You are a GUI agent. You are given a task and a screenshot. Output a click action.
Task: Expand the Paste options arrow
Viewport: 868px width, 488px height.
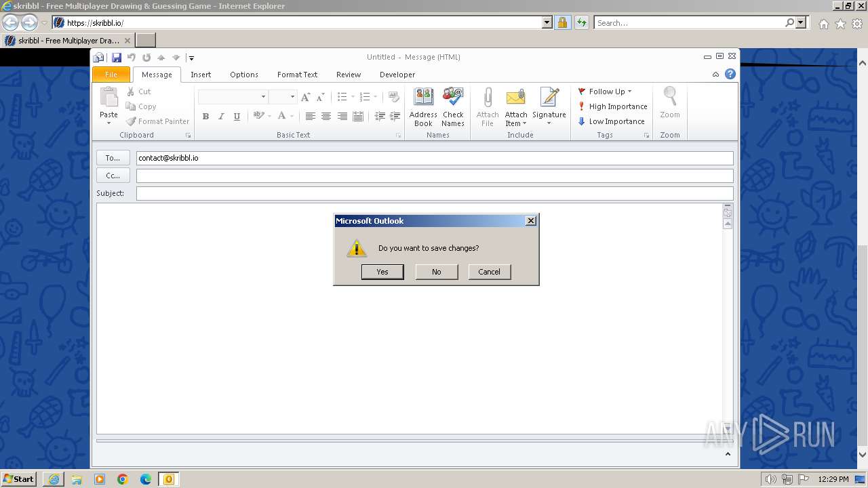108,123
